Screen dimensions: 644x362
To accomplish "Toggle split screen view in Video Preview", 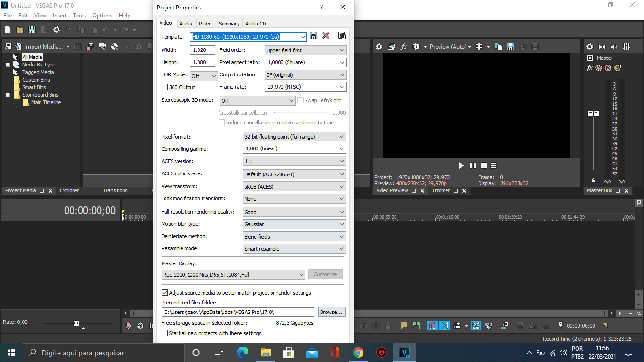I will click(416, 47).
